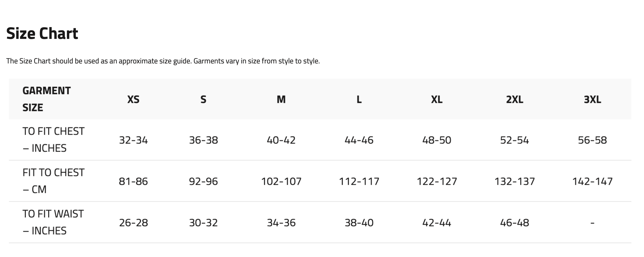Select the XL column header
Viewport: 644px width, 257px height.
[x=437, y=99]
